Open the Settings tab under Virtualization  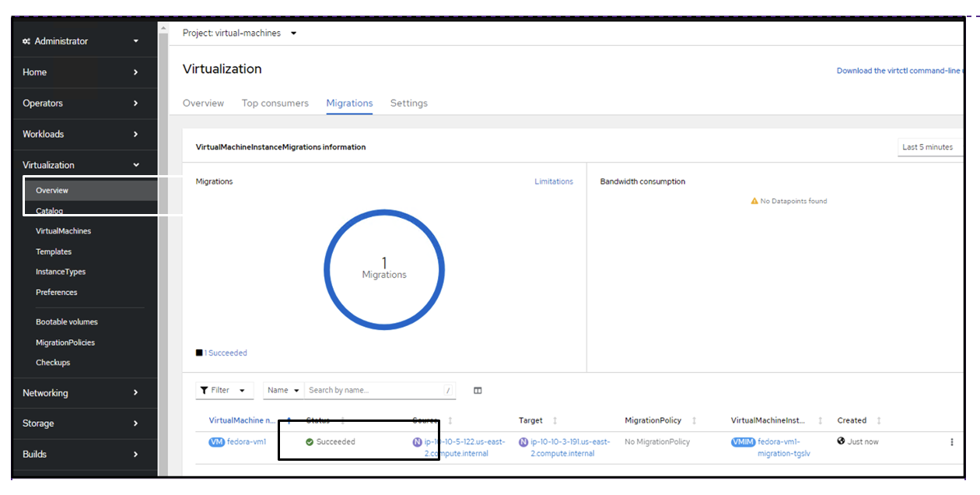409,103
